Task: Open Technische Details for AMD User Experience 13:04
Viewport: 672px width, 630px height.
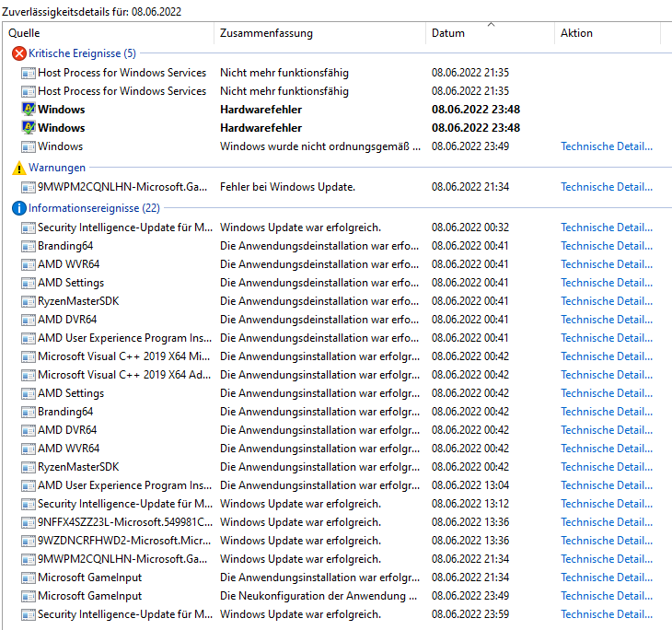Action: (x=607, y=486)
